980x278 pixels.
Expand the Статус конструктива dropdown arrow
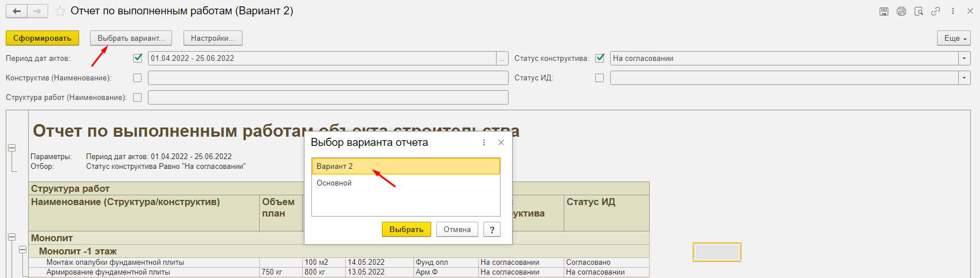pyautogui.click(x=964, y=58)
